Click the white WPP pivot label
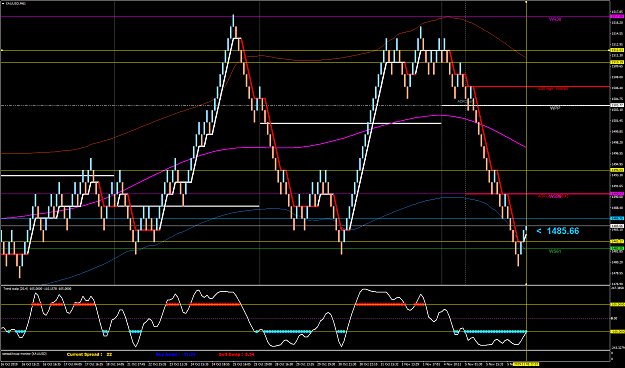 coord(555,108)
